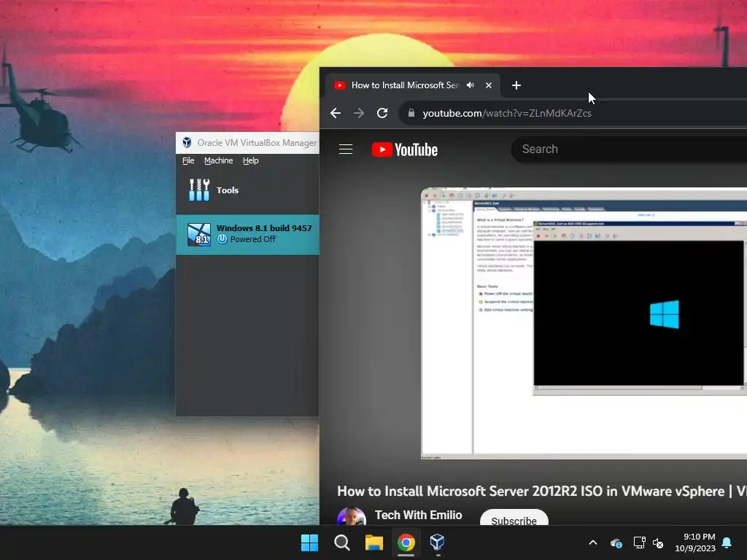This screenshot has height=560, width=747.
Task: Open File Explorer from the taskbar
Action: click(374, 542)
